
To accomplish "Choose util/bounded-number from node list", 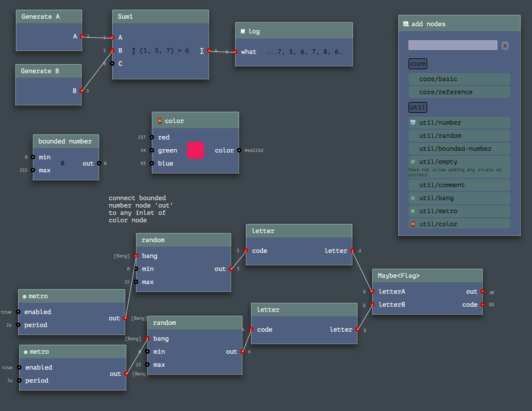I will (459, 149).
